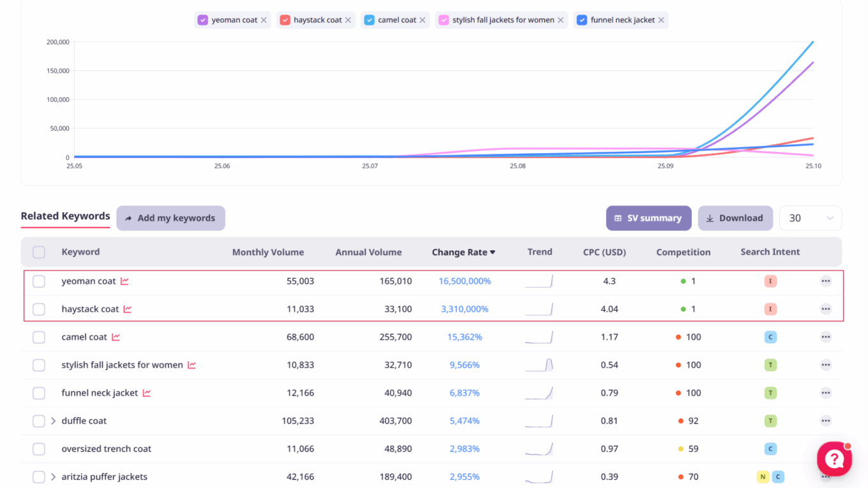Switch to the Related Keywords tab

click(x=65, y=216)
